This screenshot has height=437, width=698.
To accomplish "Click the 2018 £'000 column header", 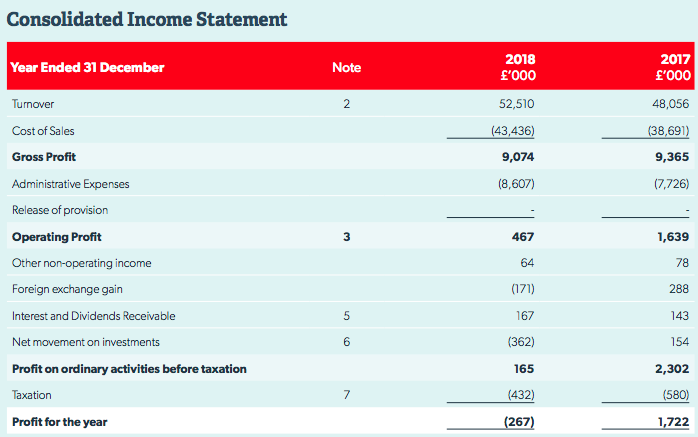I will point(518,67).
